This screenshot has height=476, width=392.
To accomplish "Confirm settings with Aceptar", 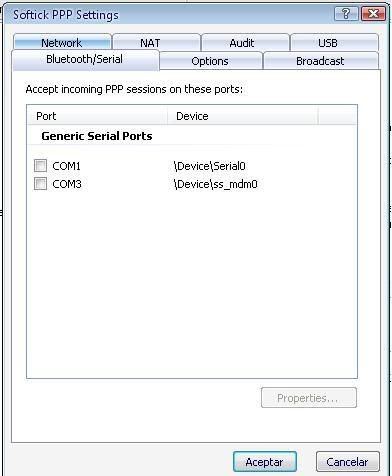I will pyautogui.click(x=265, y=462).
